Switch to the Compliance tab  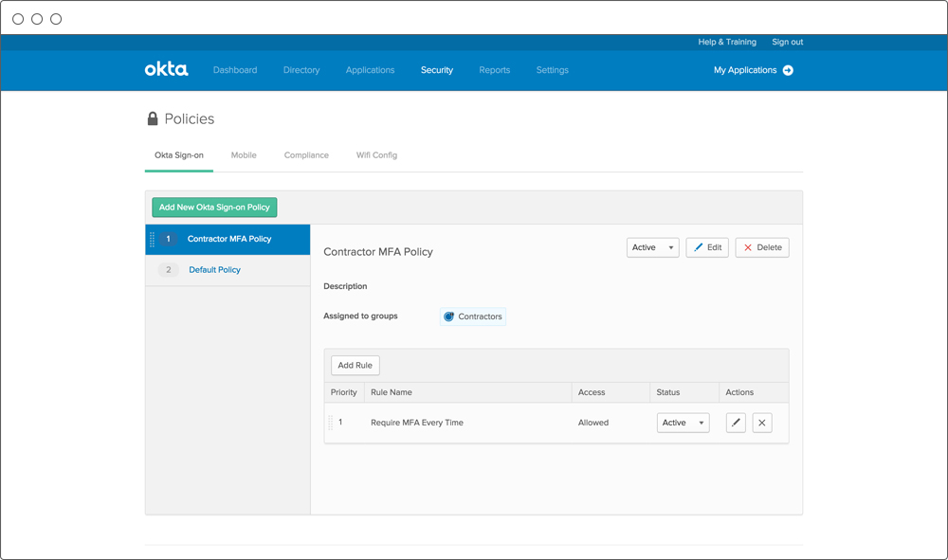coord(306,155)
